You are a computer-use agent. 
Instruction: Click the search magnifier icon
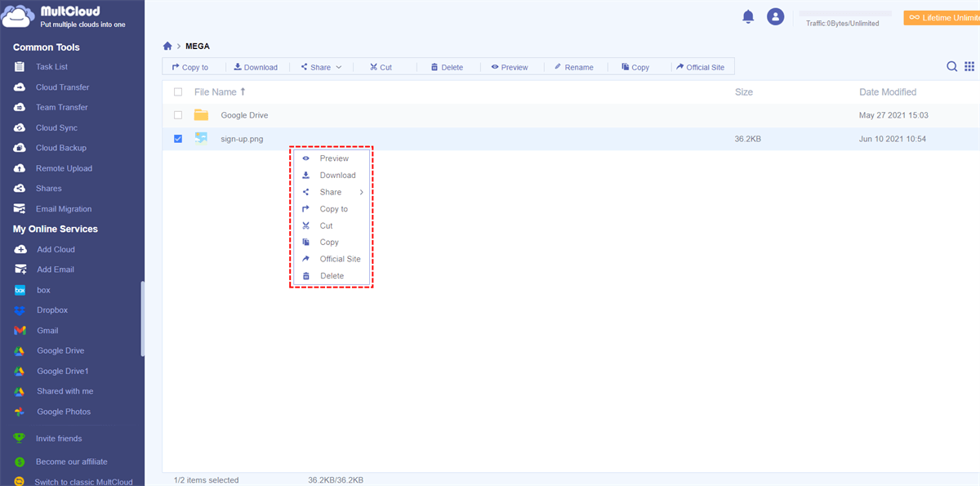[x=952, y=67]
